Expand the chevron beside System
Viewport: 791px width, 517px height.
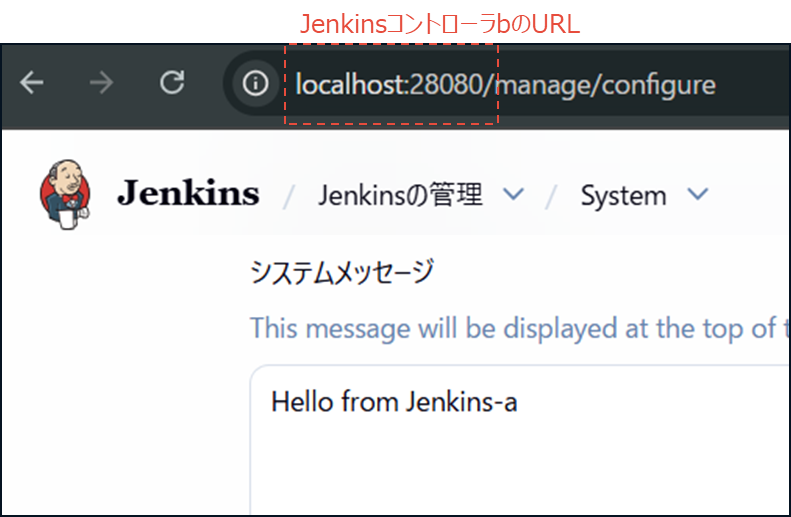698,194
